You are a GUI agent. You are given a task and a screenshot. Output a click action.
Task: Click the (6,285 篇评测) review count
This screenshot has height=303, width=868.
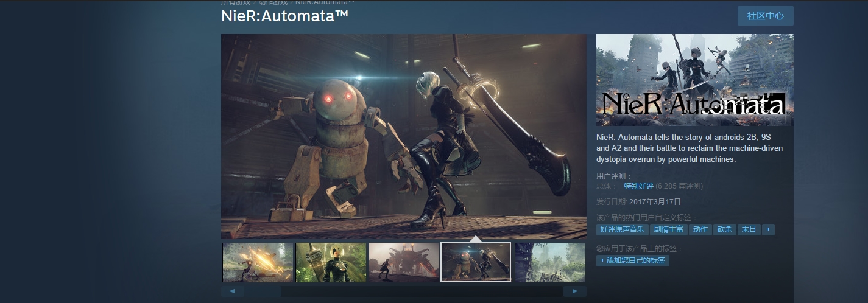tap(679, 186)
